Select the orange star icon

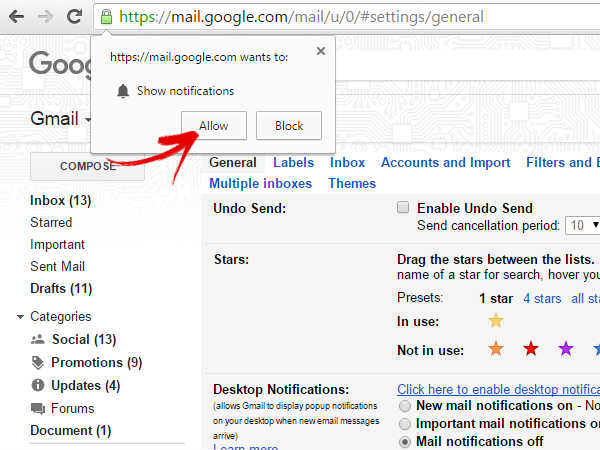click(495, 349)
